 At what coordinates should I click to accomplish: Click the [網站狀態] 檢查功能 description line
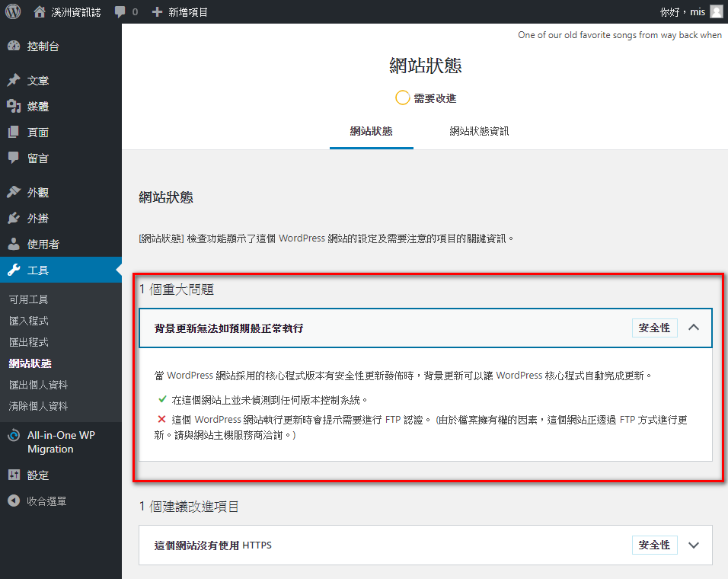[327, 238]
